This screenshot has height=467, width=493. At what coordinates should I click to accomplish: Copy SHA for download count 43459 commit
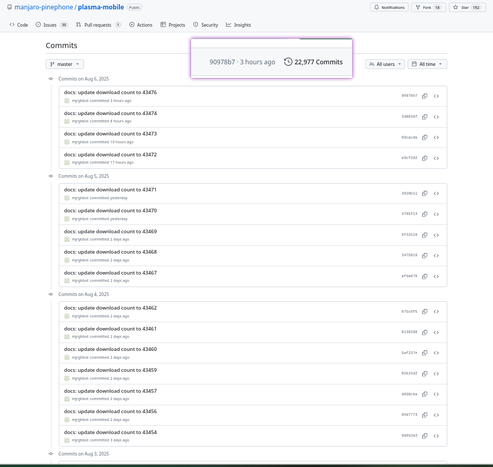click(x=425, y=374)
